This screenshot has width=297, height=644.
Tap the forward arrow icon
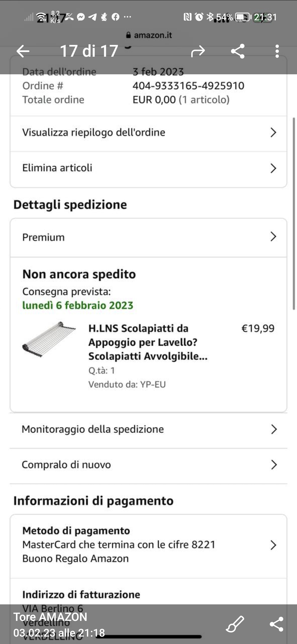tap(198, 51)
